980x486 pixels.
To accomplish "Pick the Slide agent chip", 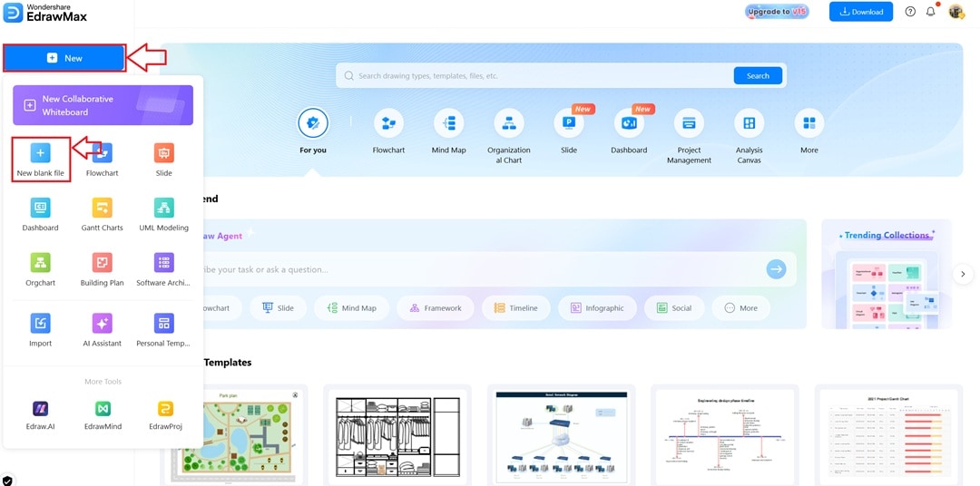I will click(279, 308).
